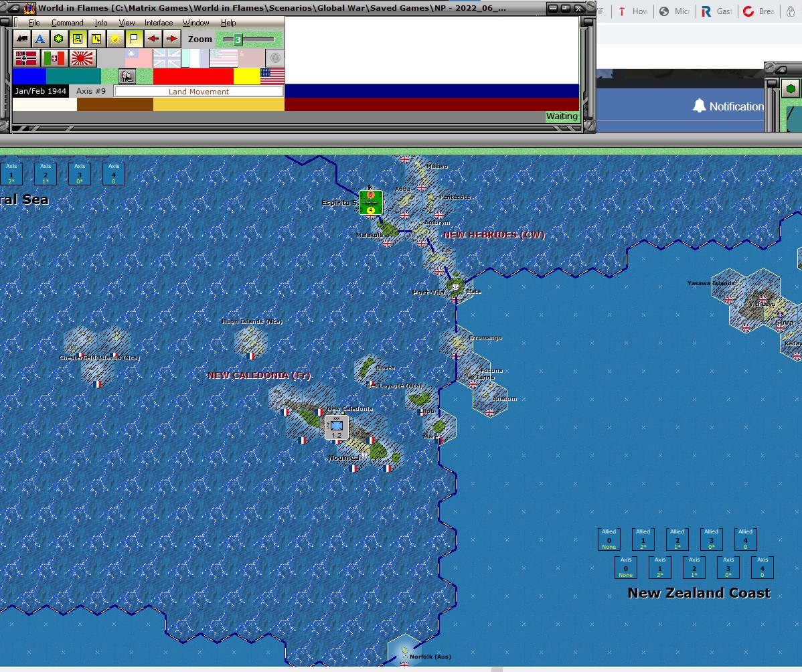The height and width of the screenshot is (672, 802).
Task: Click the Coral Sea Axis 2 sea box
Action: click(x=46, y=173)
